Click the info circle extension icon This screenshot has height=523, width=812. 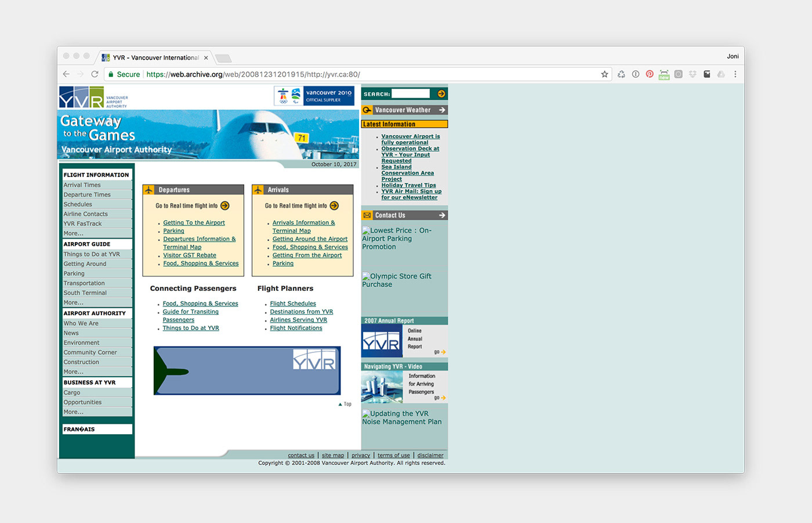[636, 74]
